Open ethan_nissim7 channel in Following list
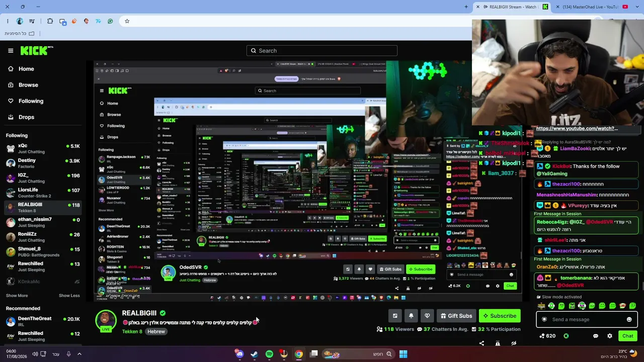Image resolution: width=644 pixels, height=362 pixels. coord(43,222)
